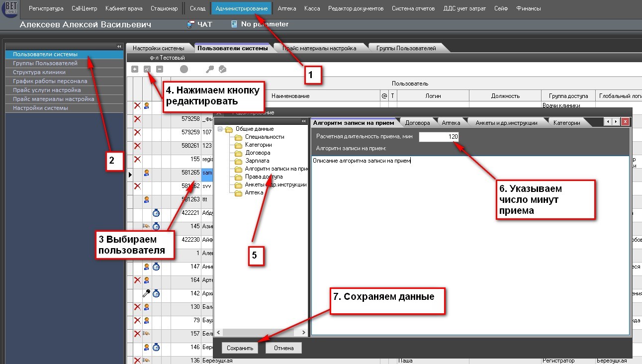This screenshot has width=642, height=364.
Task: Collapse the Общие данные tree node
Action: (x=221, y=129)
